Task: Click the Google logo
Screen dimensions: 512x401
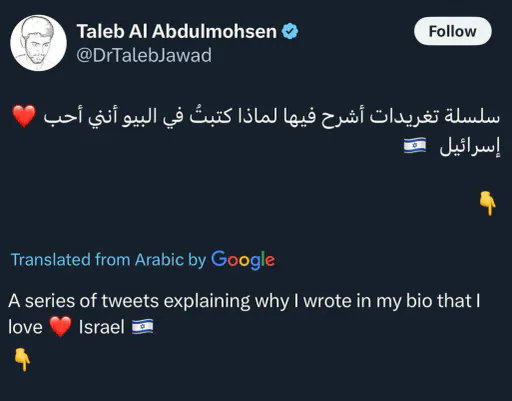Action: click(243, 260)
